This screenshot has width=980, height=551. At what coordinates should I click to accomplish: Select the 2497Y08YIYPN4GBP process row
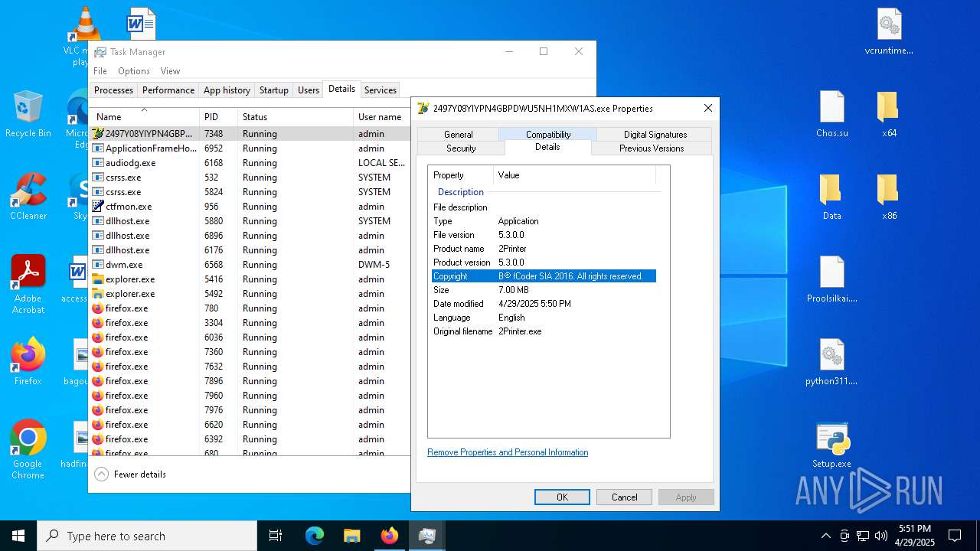tap(250, 133)
